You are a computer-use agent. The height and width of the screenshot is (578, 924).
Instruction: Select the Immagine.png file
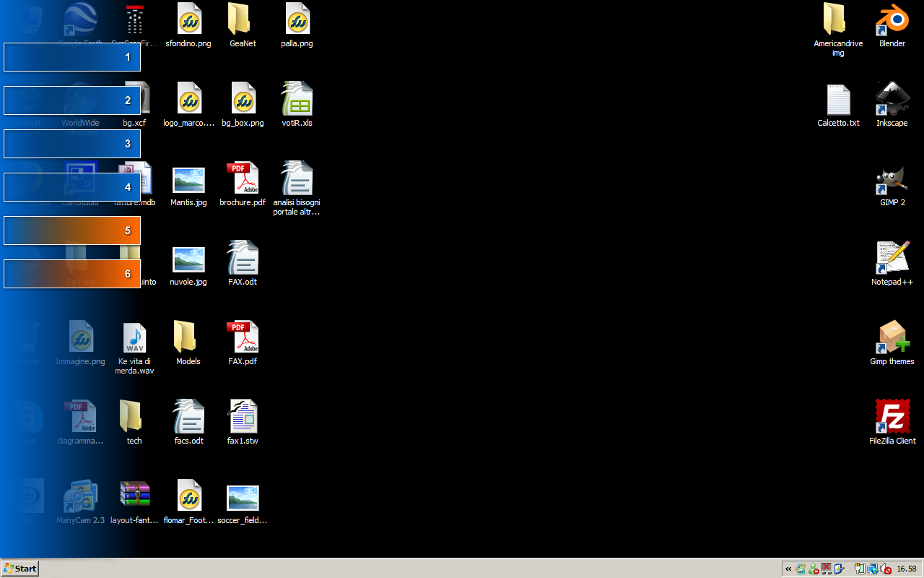[80, 343]
